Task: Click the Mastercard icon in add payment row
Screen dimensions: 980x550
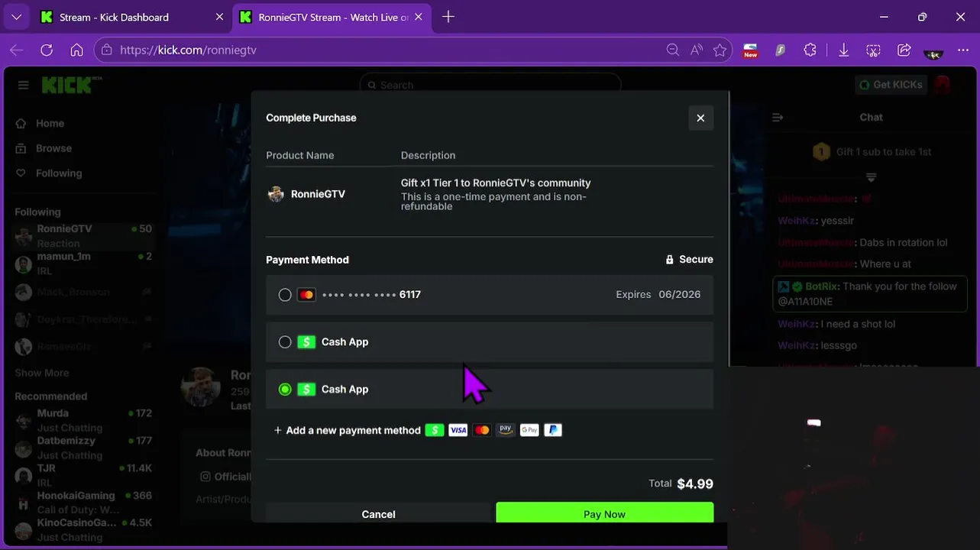Action: pos(482,430)
